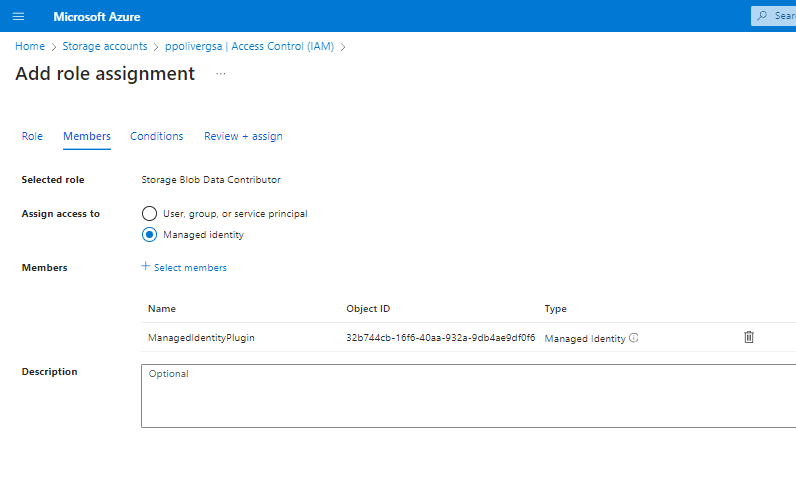The height and width of the screenshot is (493, 796).
Task: Click the Assign access to label
Action: coord(60,214)
